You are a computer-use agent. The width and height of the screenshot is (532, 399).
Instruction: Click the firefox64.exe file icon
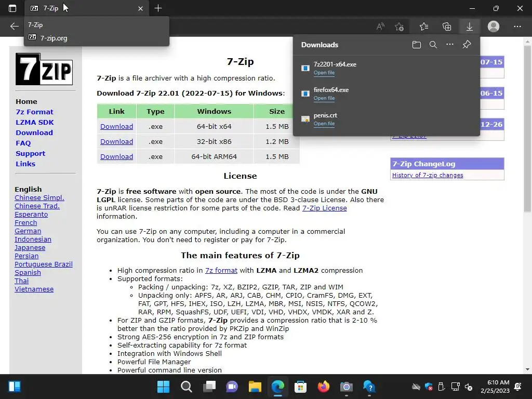point(305,94)
